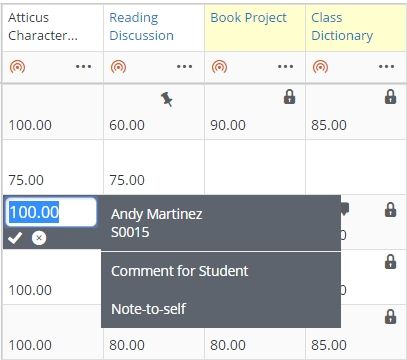Click the publish icon under Class Dictionary column
This screenshot has height=360, width=407.
click(x=320, y=67)
